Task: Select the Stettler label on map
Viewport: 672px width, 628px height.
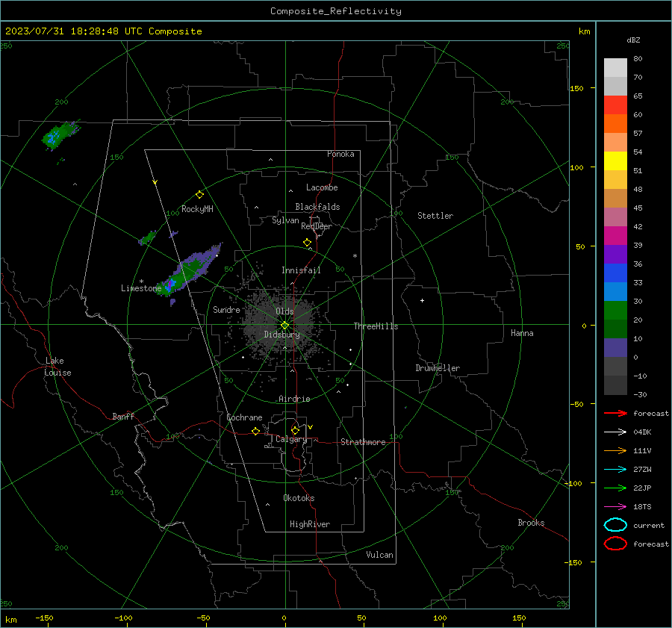Action: point(435,216)
